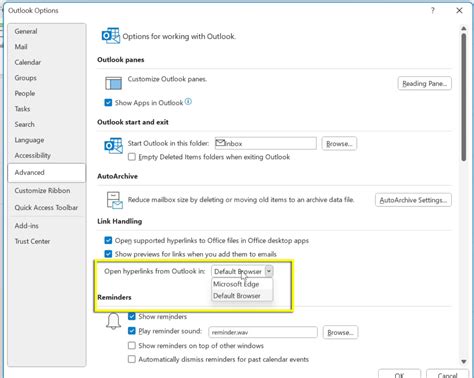Open the Trust Center category
Image resolution: width=474 pixels, height=378 pixels.
[x=47, y=241]
